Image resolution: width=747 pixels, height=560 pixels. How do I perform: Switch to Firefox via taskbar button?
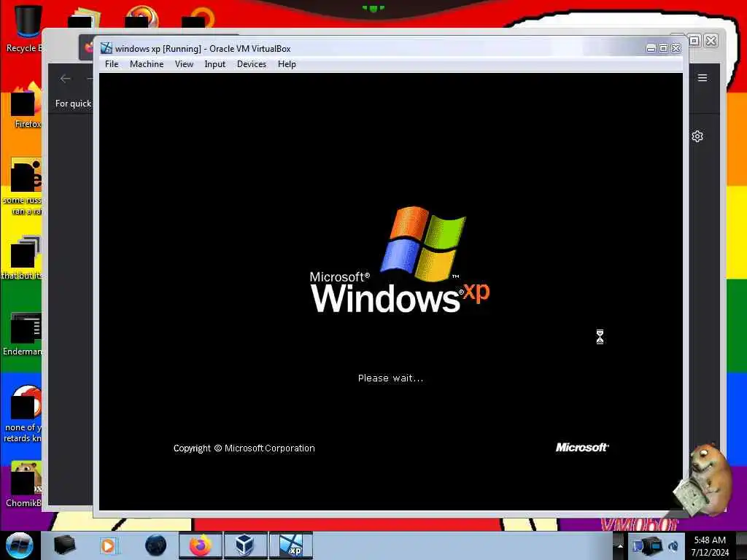[201, 545]
